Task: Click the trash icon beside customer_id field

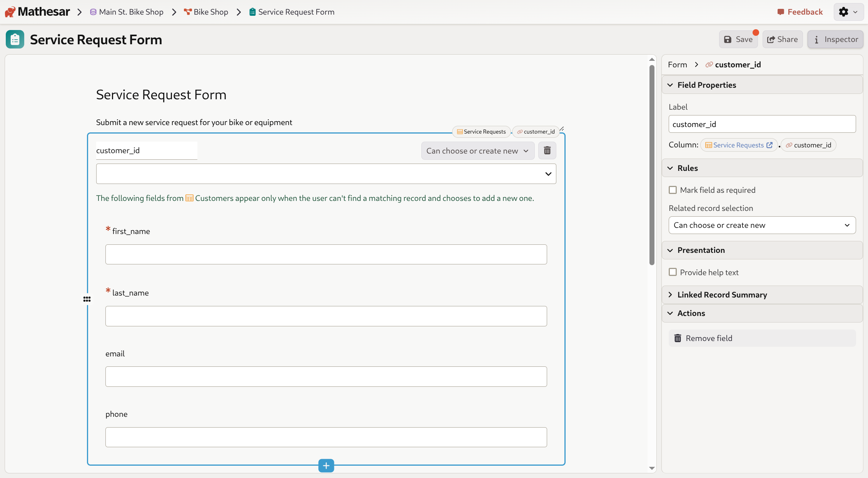Action: [x=547, y=150]
